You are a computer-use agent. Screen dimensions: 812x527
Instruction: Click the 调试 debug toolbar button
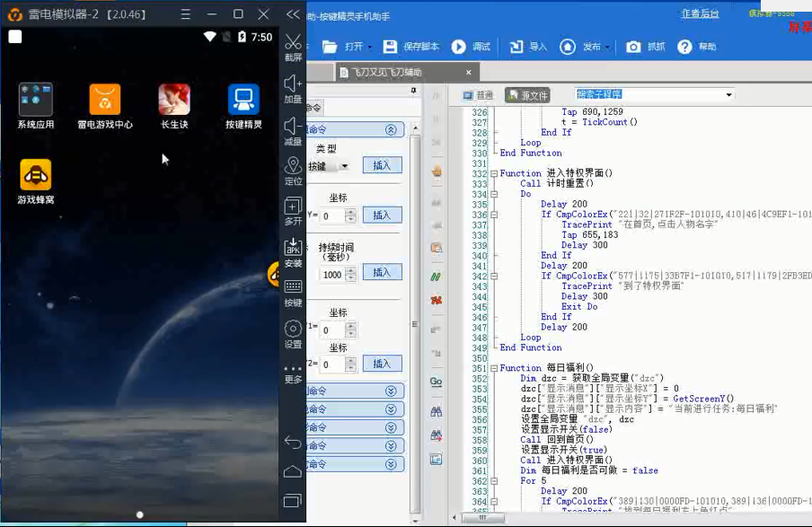click(472, 47)
